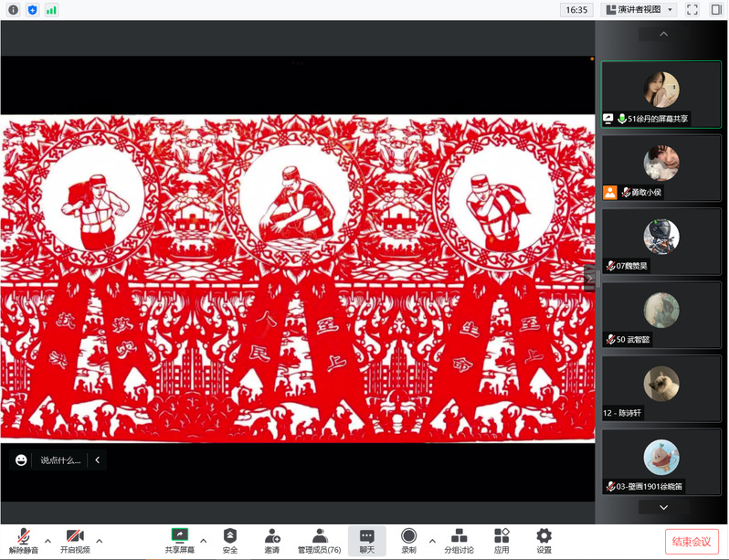Open the 演讲者视图 view dropdown
This screenshot has width=729, height=560.
pyautogui.click(x=639, y=10)
